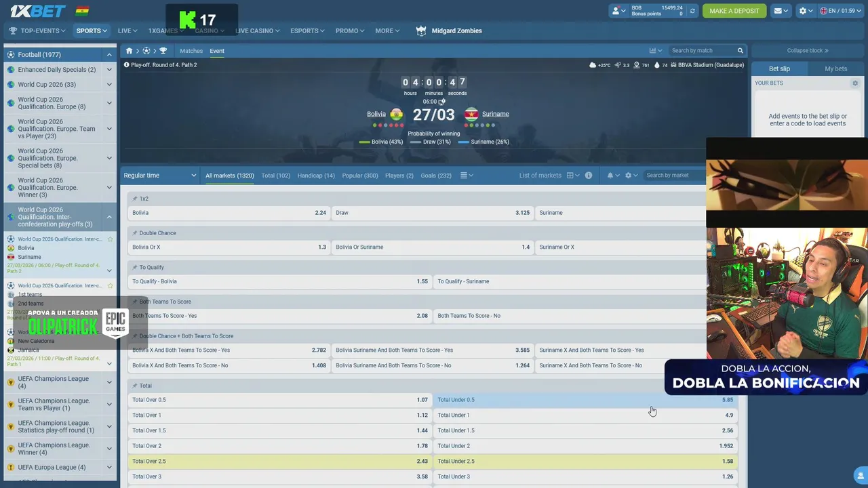Image resolution: width=868 pixels, height=488 pixels.
Task: Click the Suriname team flag
Action: (x=471, y=114)
